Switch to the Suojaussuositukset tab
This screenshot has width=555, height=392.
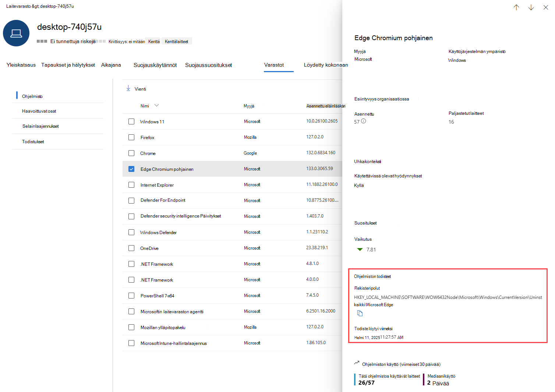pos(208,65)
